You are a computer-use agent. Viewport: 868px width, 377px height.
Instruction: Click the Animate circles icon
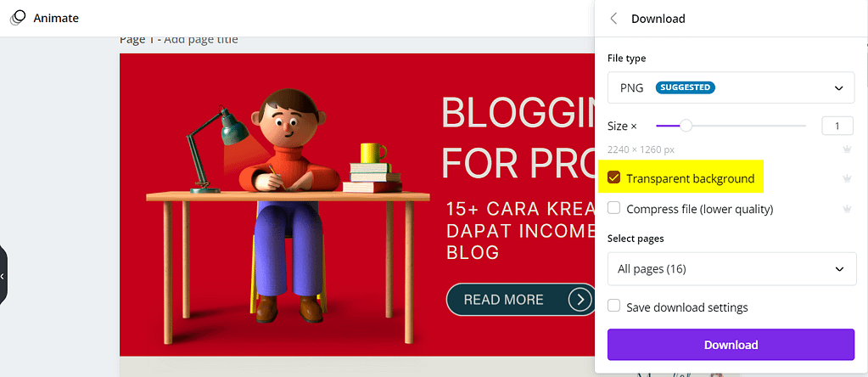18,18
